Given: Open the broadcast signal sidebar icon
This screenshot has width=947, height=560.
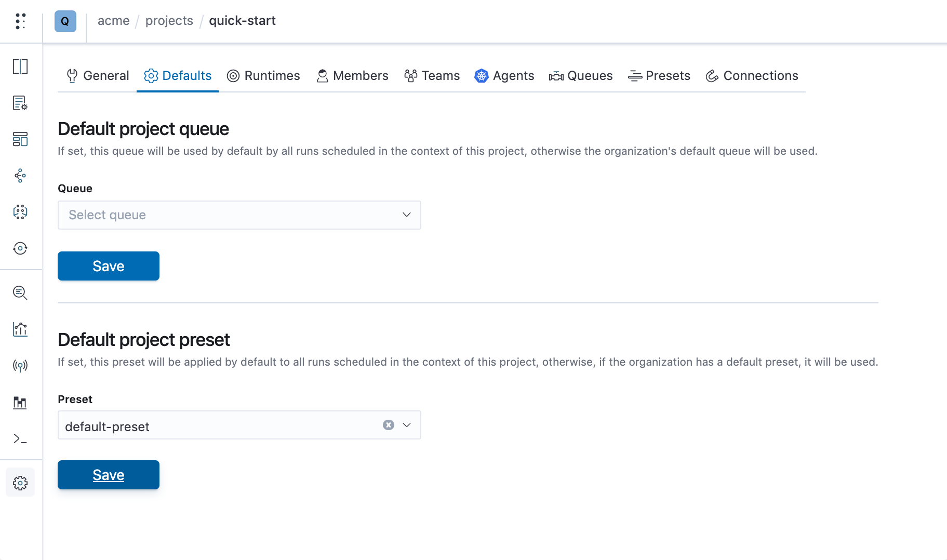Looking at the screenshot, I should (20, 366).
